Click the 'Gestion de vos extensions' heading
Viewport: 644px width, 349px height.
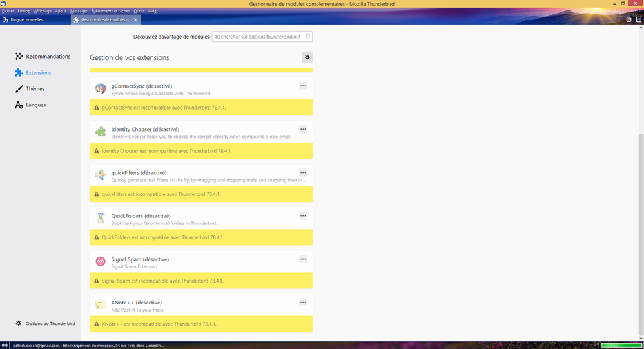(130, 57)
